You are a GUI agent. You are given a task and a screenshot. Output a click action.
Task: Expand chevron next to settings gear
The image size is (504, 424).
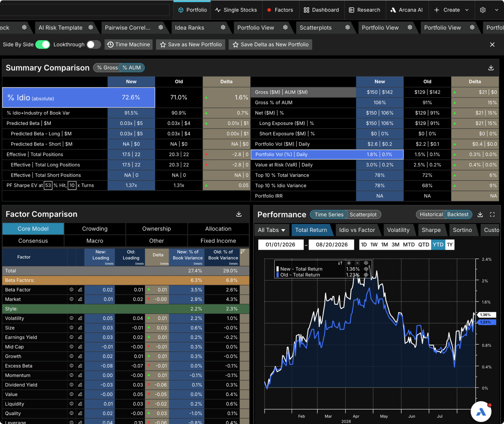(496, 10)
